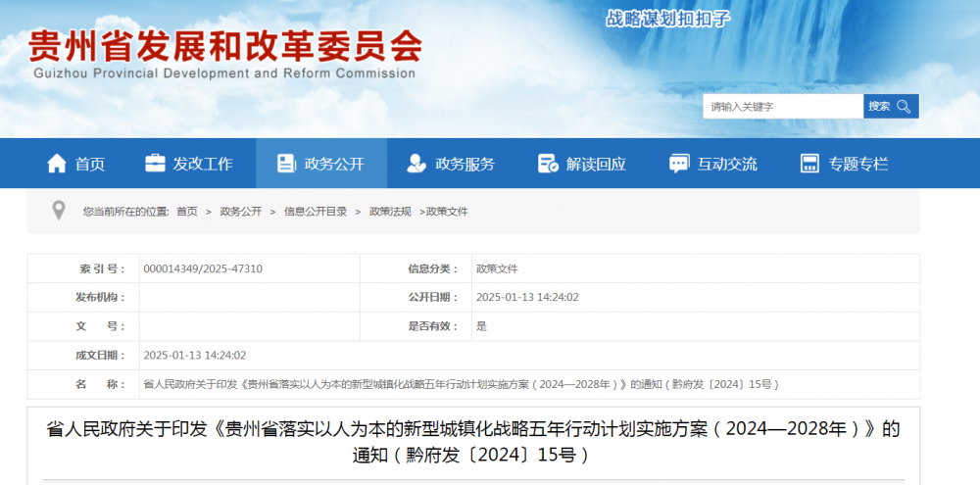Click the location pin icon in breadcrumb

[59, 211]
